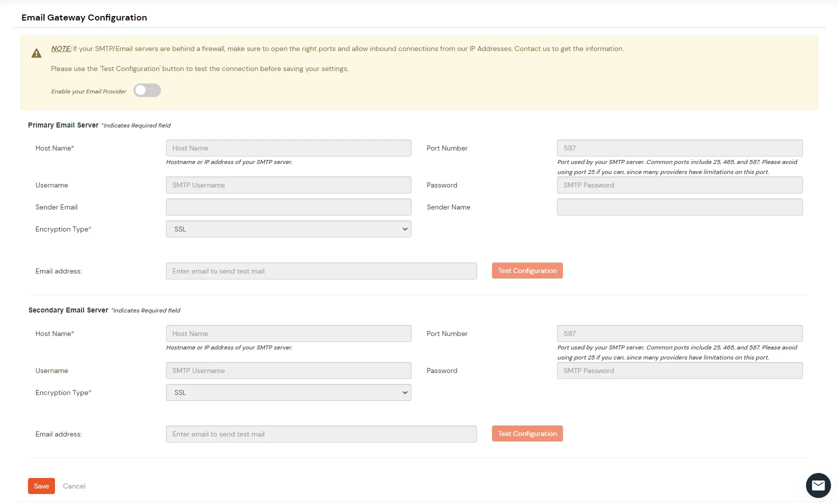Open the email support chat widget
This screenshot has height=504, width=838.
tap(818, 485)
